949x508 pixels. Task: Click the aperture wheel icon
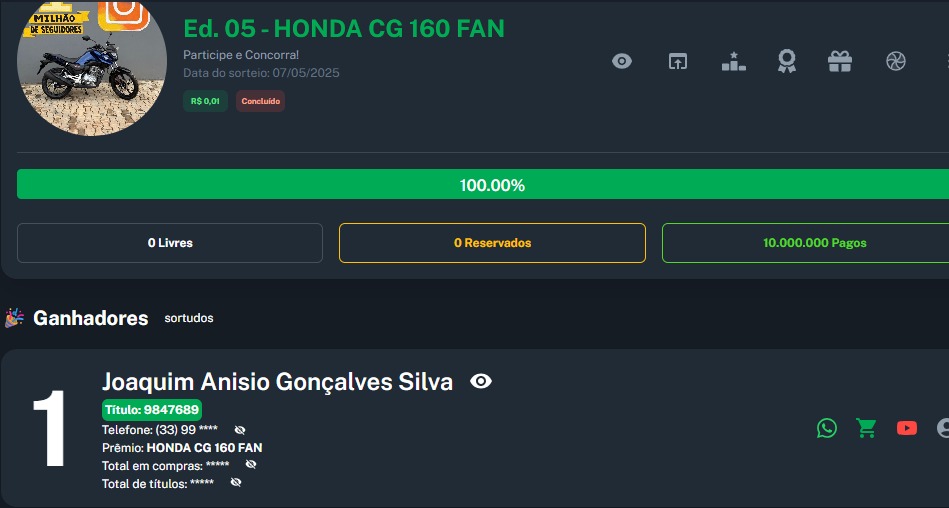click(x=895, y=61)
